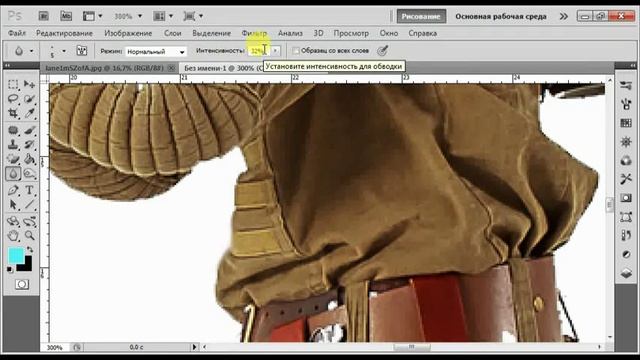Image resolution: width=640 pixels, height=360 pixels.
Task: Select the Brush tool
Action: pyautogui.click(x=29, y=131)
